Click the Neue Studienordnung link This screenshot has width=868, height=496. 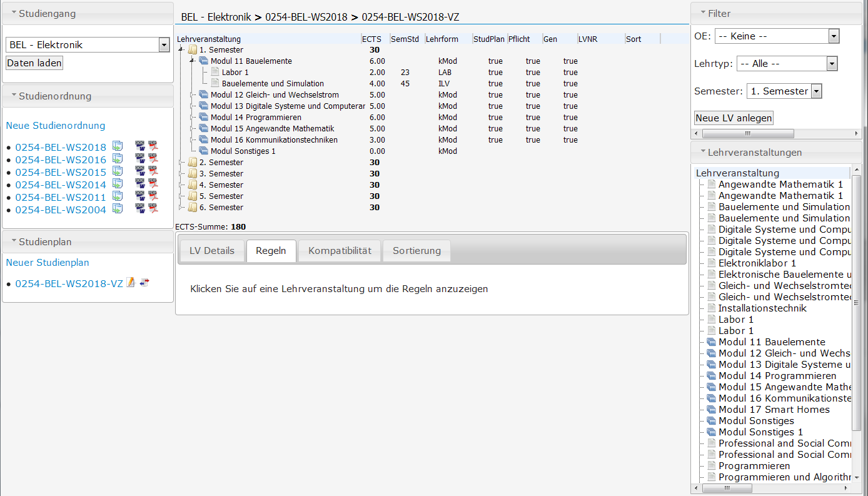pos(56,126)
